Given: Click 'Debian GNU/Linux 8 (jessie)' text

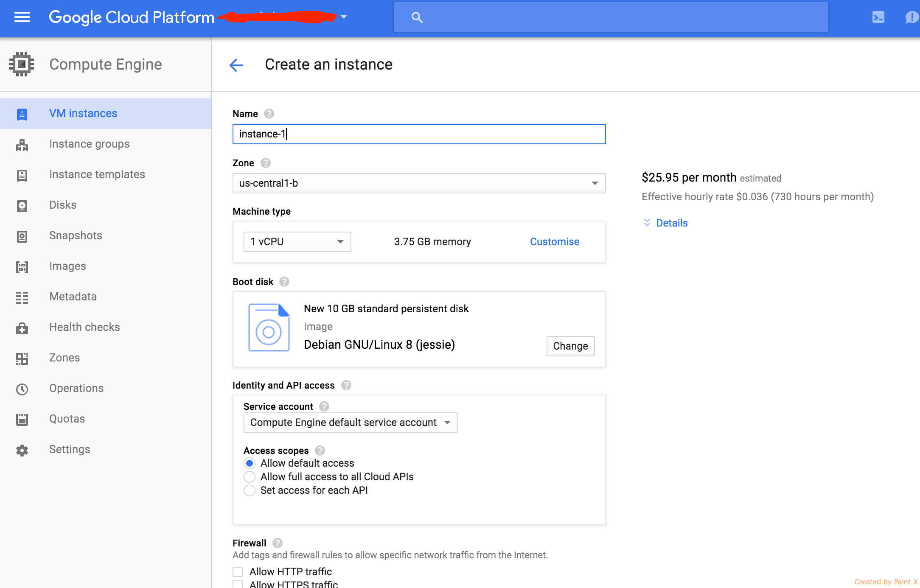Looking at the screenshot, I should [x=379, y=344].
